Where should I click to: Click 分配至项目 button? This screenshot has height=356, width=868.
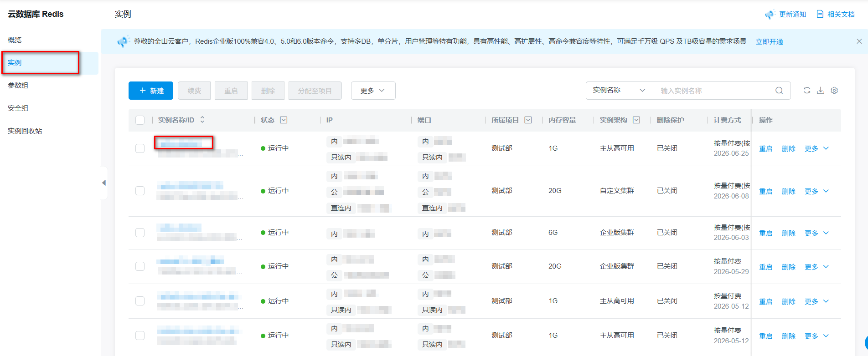pyautogui.click(x=315, y=91)
